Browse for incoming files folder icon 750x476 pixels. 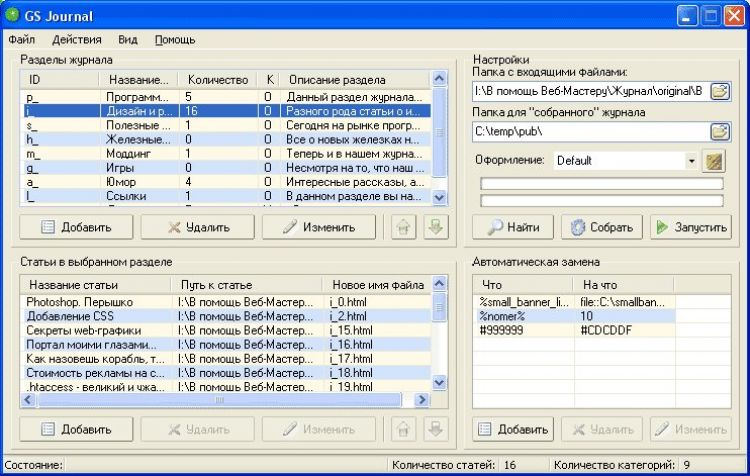tap(720, 91)
